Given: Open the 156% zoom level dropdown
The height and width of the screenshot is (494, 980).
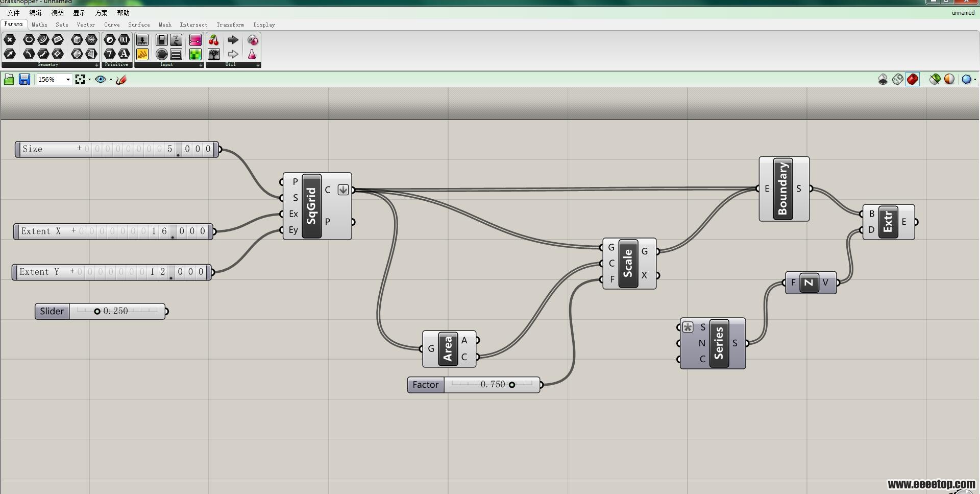Looking at the screenshot, I should coord(68,79).
